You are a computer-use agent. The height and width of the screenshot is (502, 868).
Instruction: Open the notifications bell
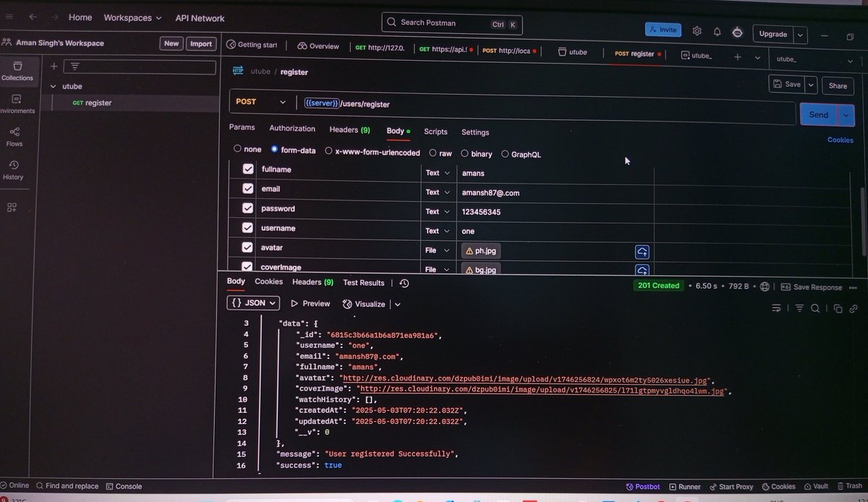click(x=717, y=32)
